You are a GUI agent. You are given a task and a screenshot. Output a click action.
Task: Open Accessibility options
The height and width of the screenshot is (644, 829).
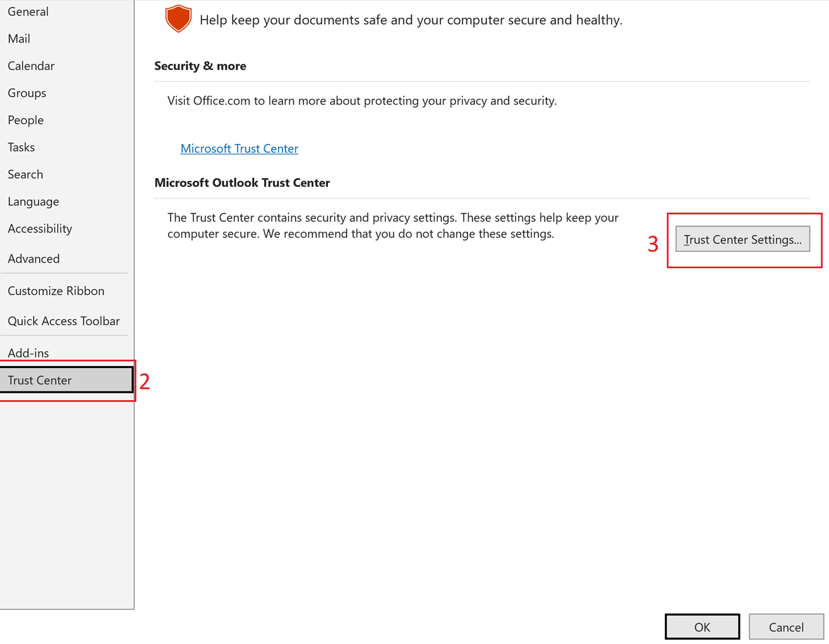point(40,229)
